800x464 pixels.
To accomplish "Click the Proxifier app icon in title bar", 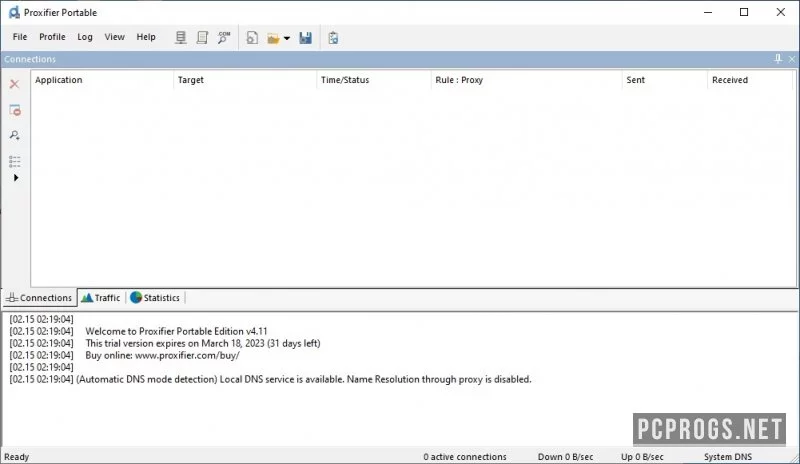I will coord(14,12).
